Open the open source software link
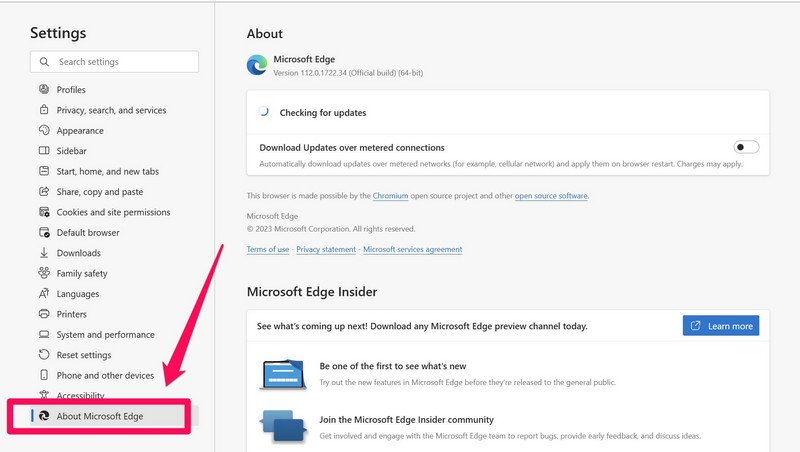The height and width of the screenshot is (452, 800). coord(551,195)
